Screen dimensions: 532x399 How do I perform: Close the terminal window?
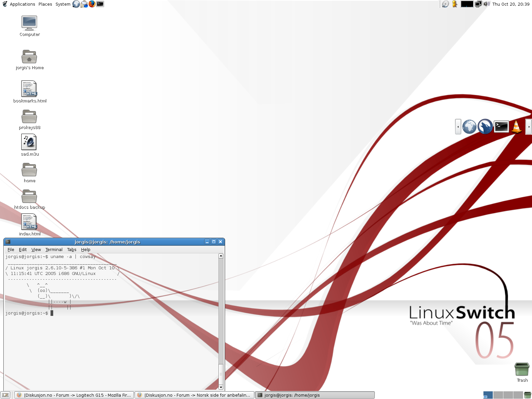[220, 242]
